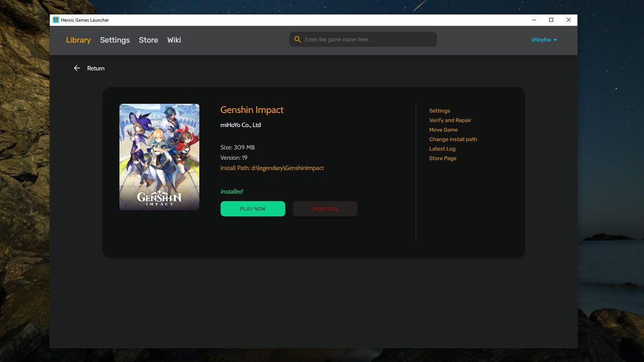Go to the Settings tab in top navigation
This screenshot has width=644, height=362.
click(115, 40)
